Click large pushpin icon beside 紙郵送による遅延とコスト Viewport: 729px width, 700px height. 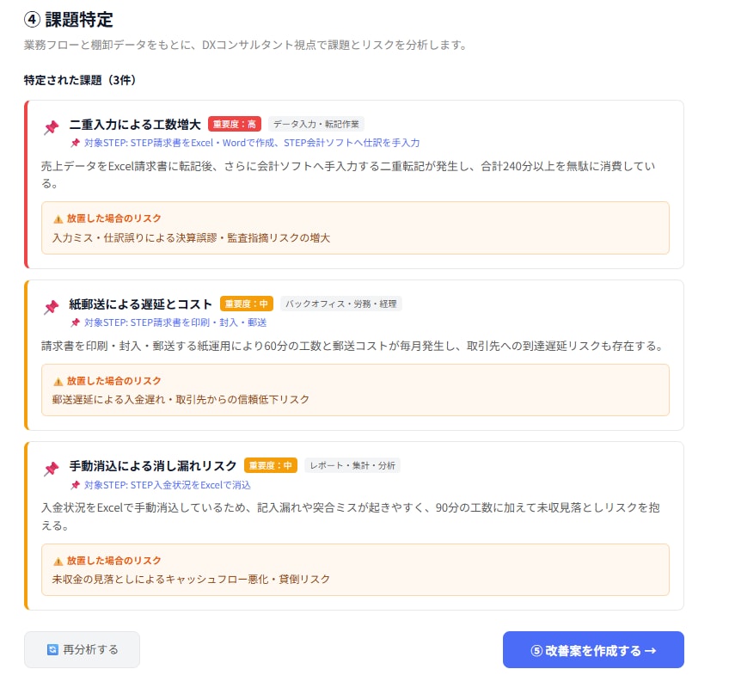(52, 307)
